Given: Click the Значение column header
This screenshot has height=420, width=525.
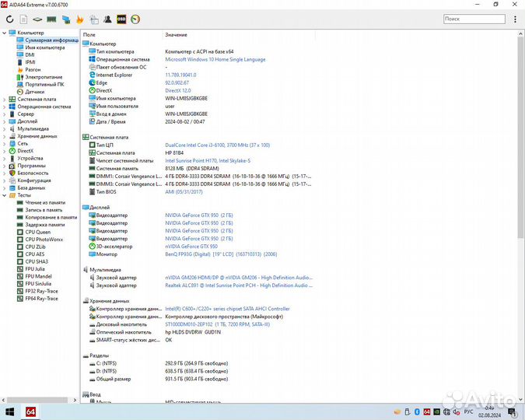Looking at the screenshot, I should [x=176, y=35].
